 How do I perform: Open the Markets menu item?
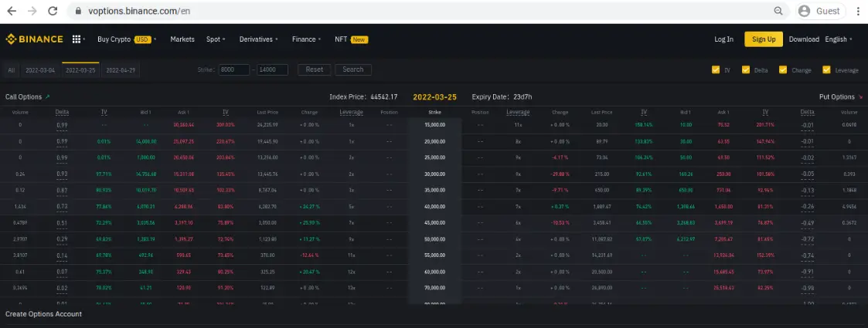click(182, 39)
